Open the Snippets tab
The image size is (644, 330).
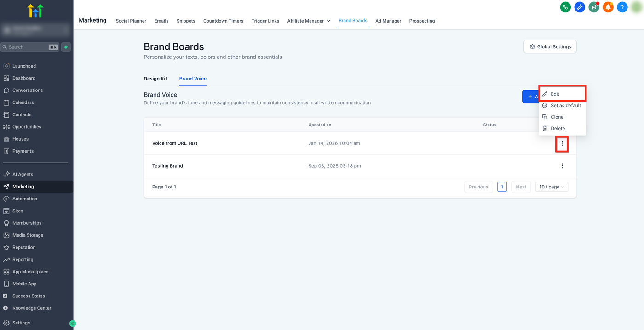(x=186, y=21)
